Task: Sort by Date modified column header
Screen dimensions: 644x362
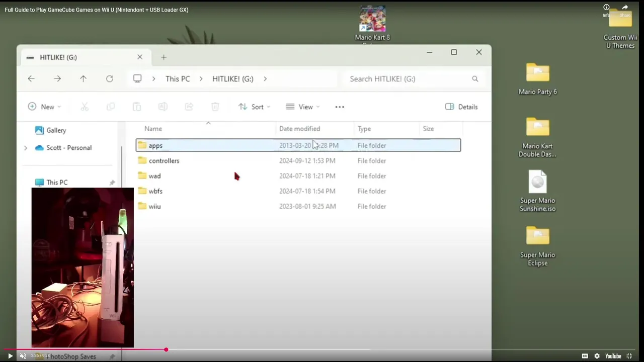Action: coord(315,129)
